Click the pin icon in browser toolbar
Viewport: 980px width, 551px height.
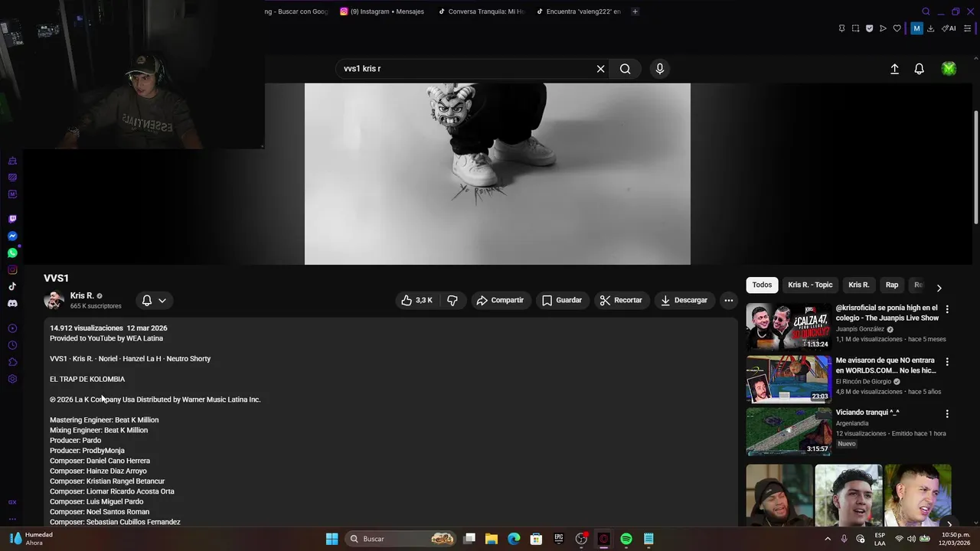(841, 28)
